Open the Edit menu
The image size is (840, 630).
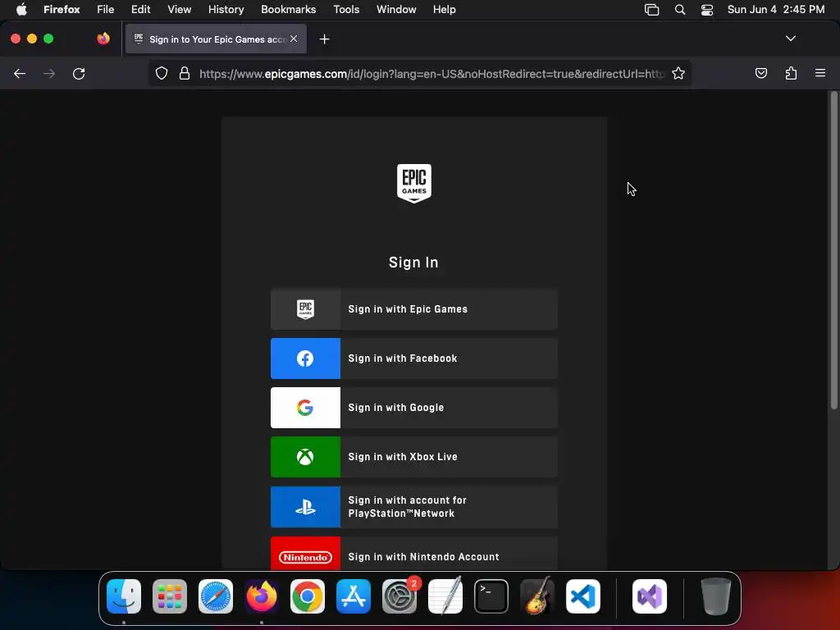(141, 10)
